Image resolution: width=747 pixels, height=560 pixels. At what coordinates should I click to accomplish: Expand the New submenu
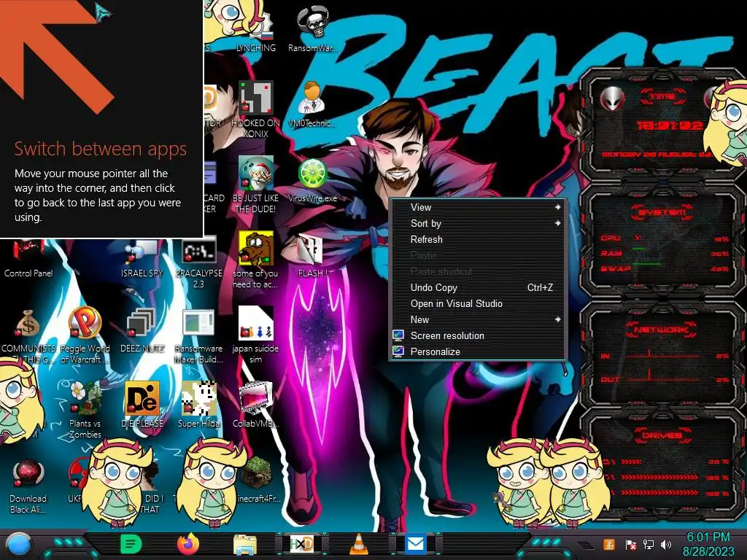point(478,320)
